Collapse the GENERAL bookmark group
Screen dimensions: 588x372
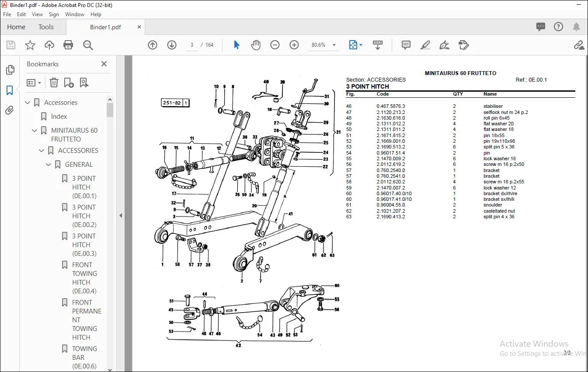(49, 165)
